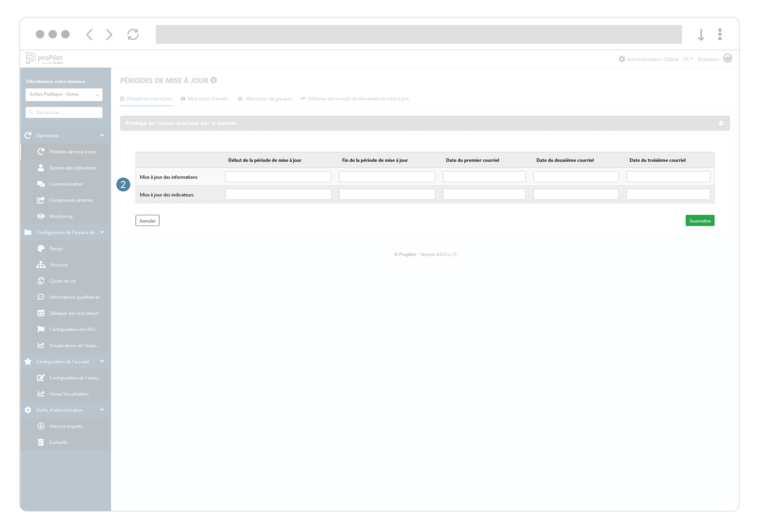The width and height of the screenshot is (759, 532).
Task: Click the Design palette icon
Action: point(41,249)
